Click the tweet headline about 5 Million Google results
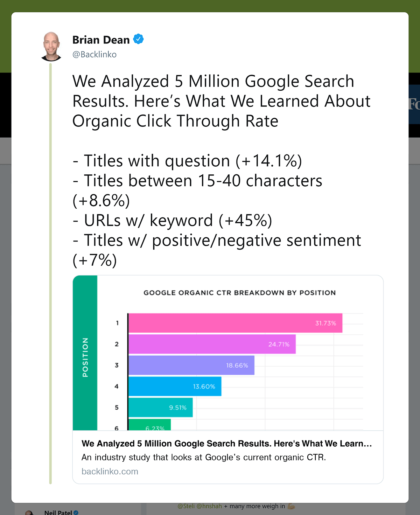Screen dimensions: 420x515 pos(221,101)
